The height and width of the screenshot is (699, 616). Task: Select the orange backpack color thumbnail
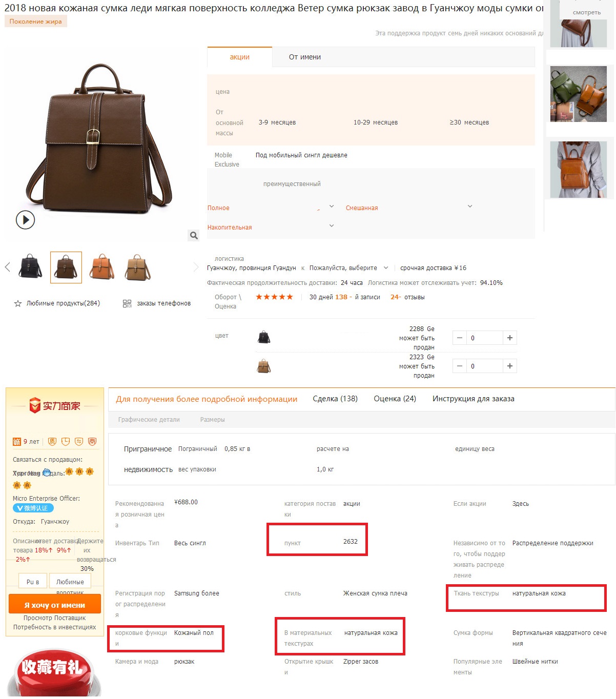(102, 267)
